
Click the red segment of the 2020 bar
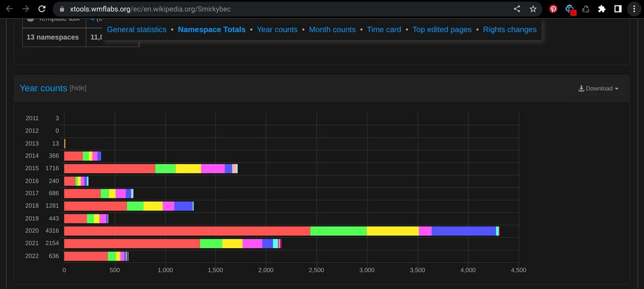[187, 231]
